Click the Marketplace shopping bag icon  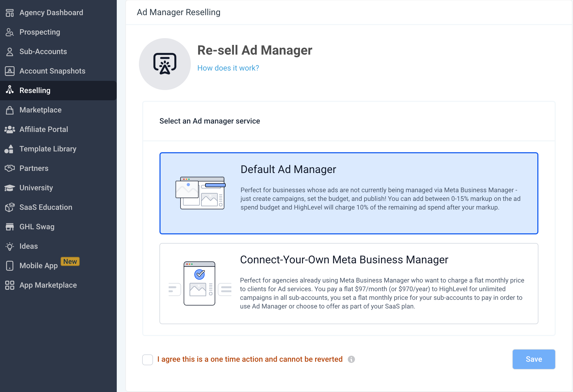[10, 110]
